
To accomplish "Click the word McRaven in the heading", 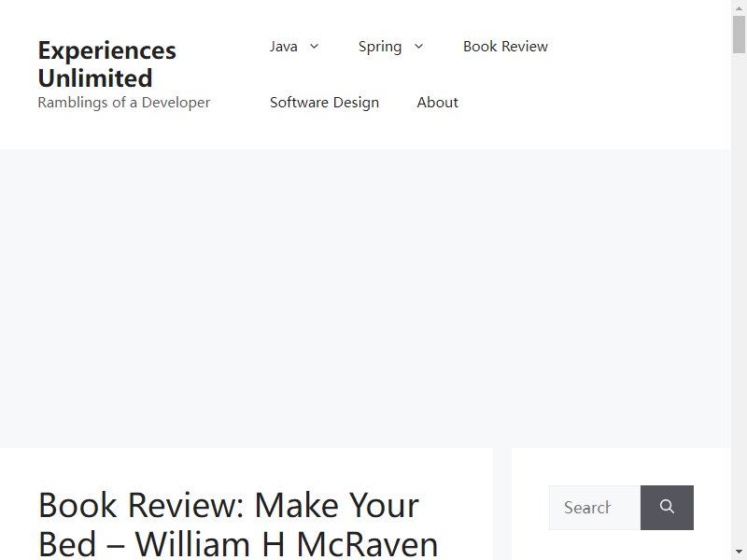I will [367, 544].
